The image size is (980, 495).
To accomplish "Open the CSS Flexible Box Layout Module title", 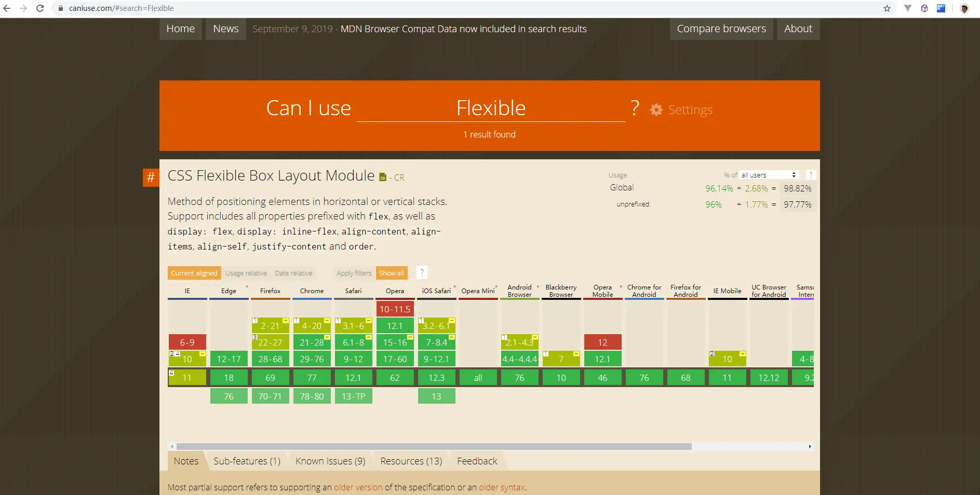I will 271,176.
